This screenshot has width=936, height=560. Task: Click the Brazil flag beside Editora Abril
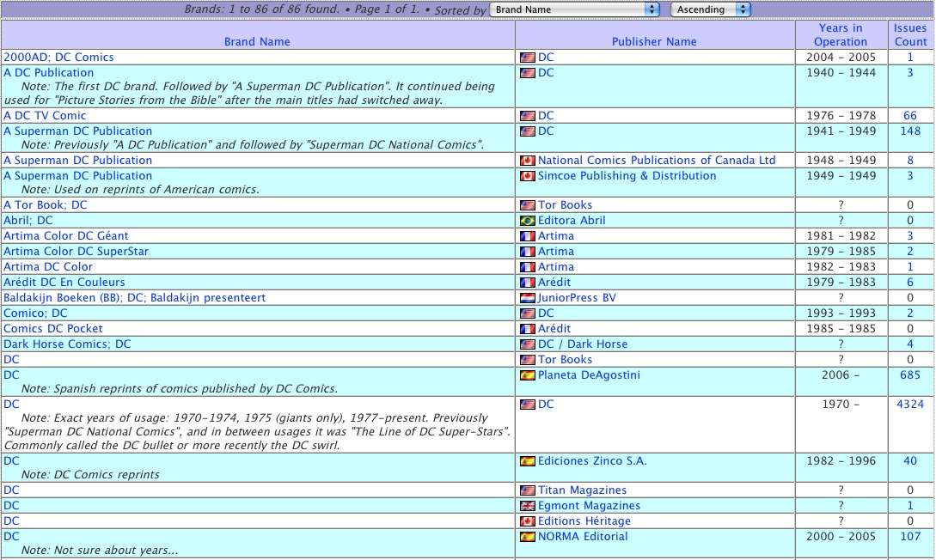pos(527,221)
